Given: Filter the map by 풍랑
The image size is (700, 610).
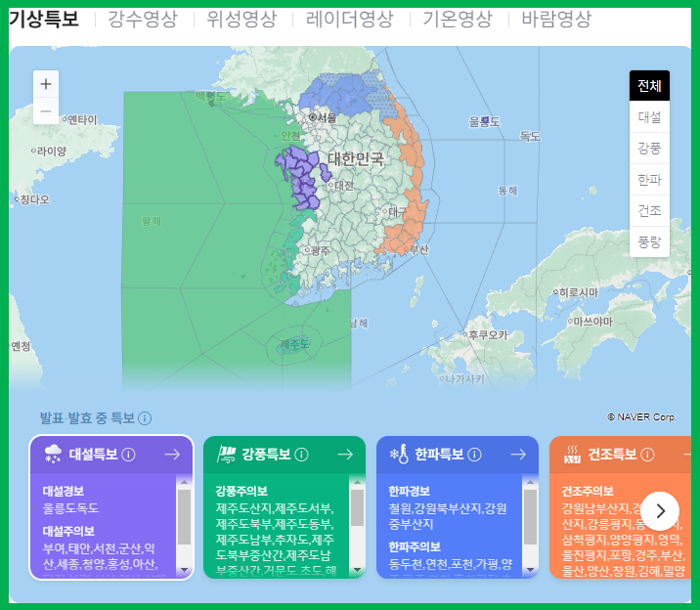Looking at the screenshot, I should click(x=649, y=241).
